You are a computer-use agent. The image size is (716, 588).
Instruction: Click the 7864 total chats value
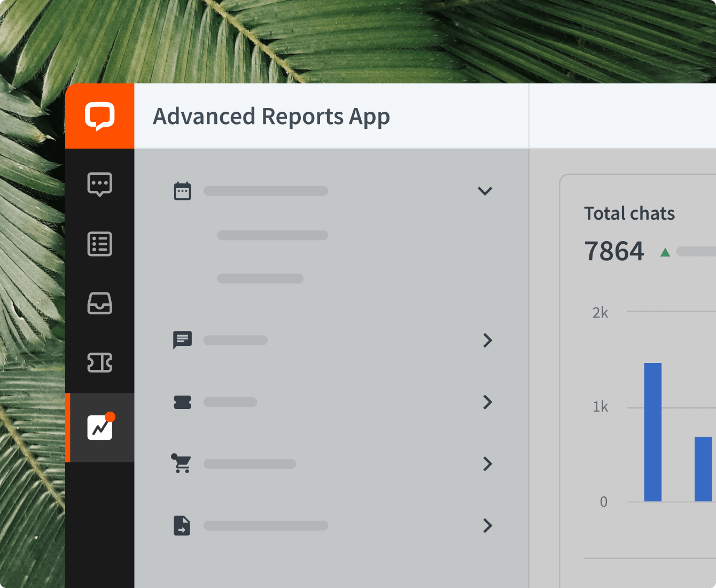point(614,251)
